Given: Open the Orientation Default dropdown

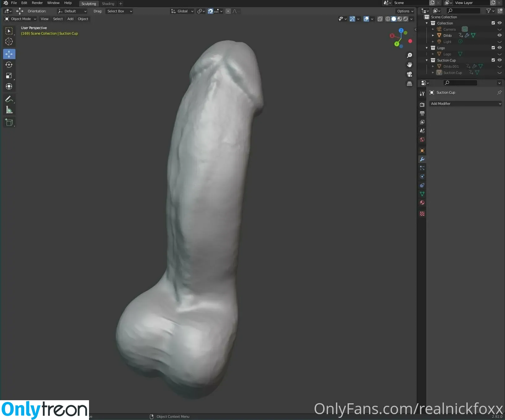Looking at the screenshot, I should click(x=72, y=11).
